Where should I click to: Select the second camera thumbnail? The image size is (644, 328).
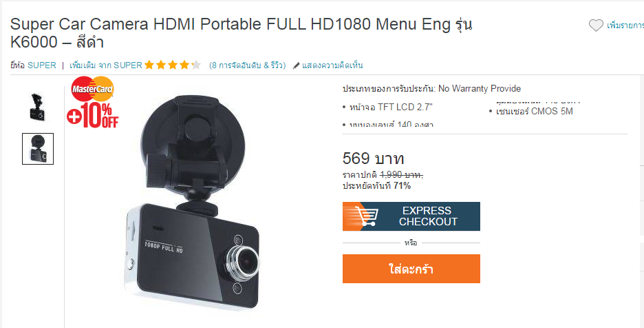click(38, 149)
